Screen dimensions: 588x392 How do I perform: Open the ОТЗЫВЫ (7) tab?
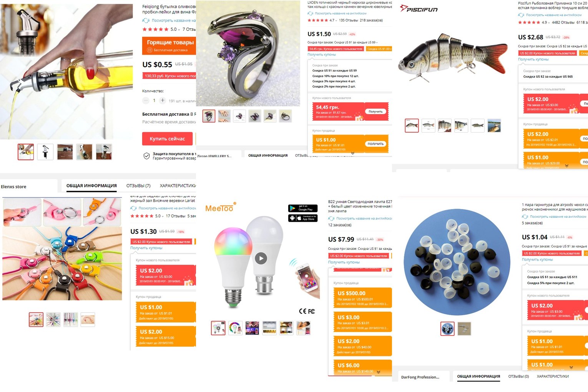point(138,186)
